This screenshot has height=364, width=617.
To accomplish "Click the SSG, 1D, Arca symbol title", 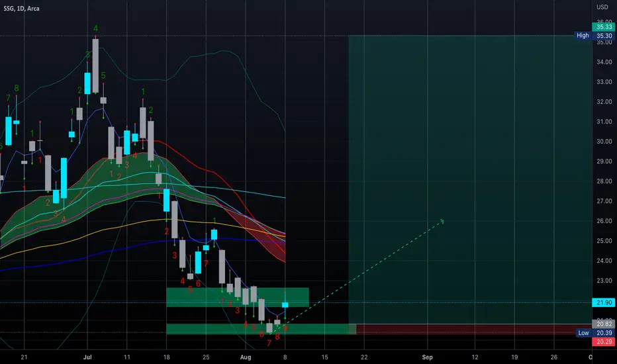I will (x=21, y=8).
